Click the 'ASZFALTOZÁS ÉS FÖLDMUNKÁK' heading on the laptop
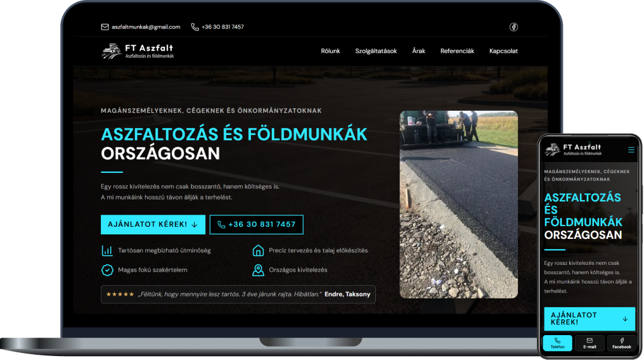 [234, 135]
